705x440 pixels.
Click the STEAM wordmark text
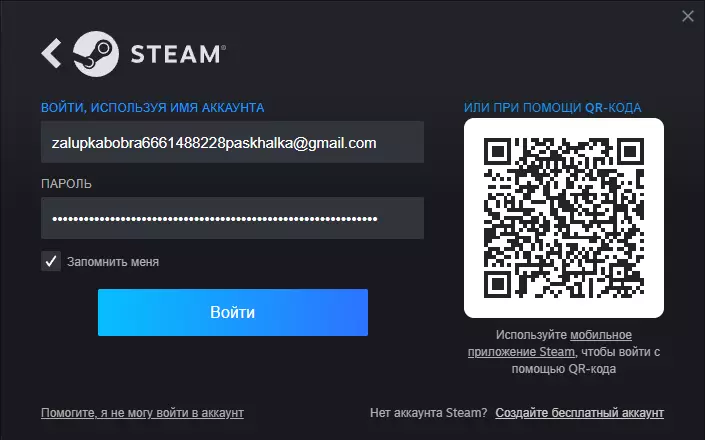coord(178,54)
